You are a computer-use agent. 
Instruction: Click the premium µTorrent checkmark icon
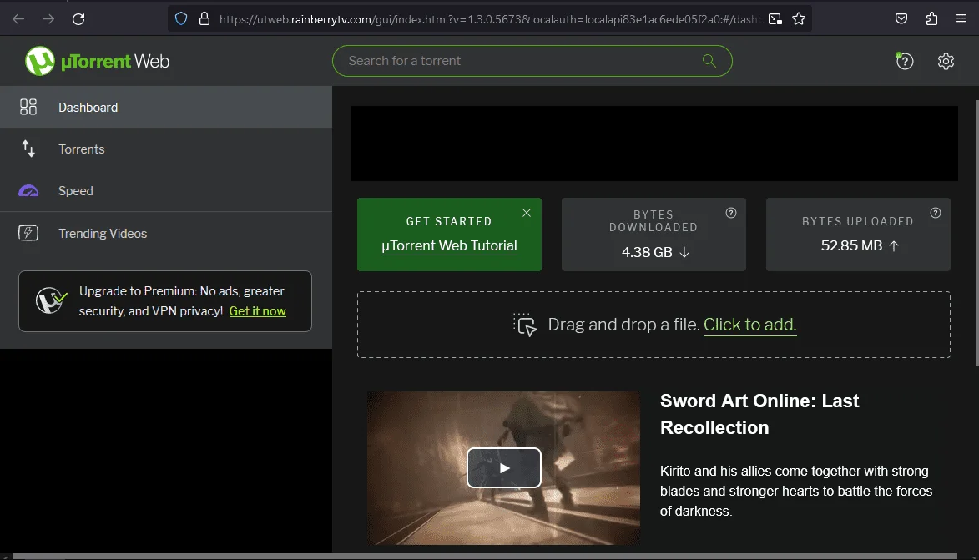[51, 300]
